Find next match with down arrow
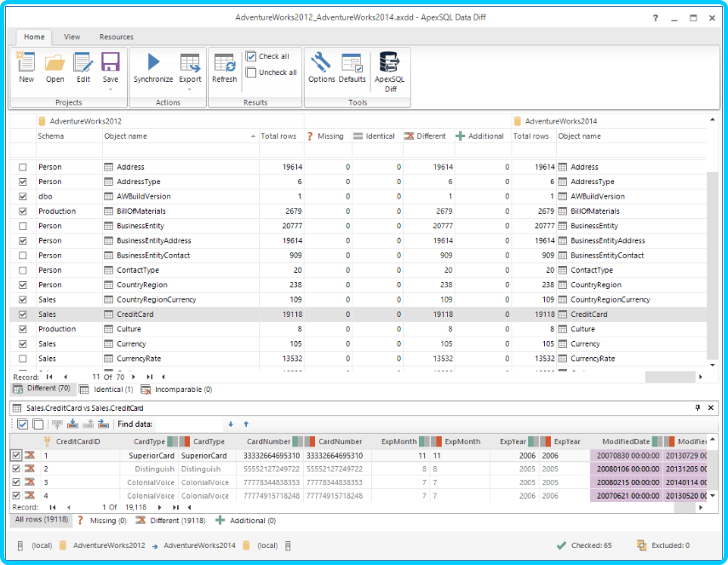 pyautogui.click(x=231, y=424)
